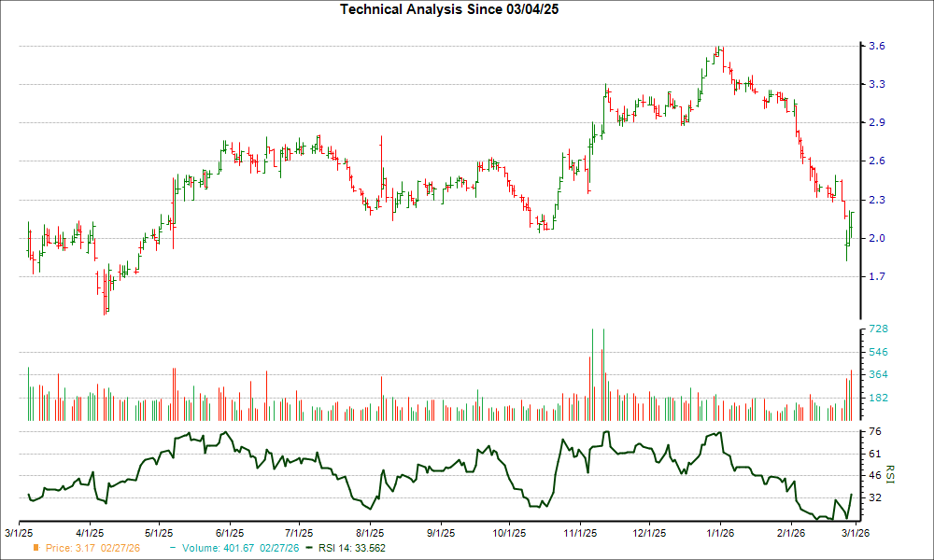Viewport: 934px width, 560px height.
Task: Select the peak candlestick near 1/1/26
Action: pyautogui.click(x=719, y=51)
